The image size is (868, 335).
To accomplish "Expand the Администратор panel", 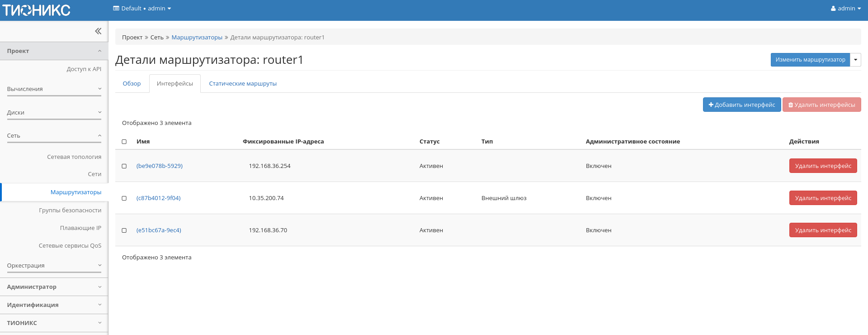I will coord(54,287).
